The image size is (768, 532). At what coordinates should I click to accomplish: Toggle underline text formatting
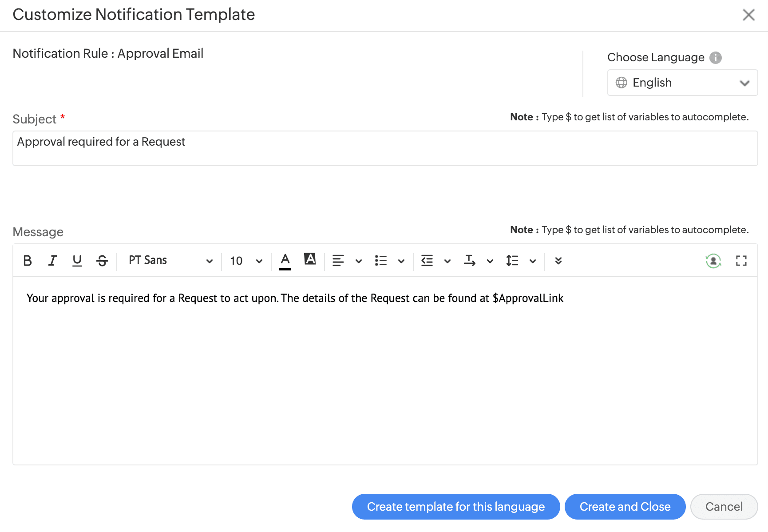pyautogui.click(x=77, y=261)
